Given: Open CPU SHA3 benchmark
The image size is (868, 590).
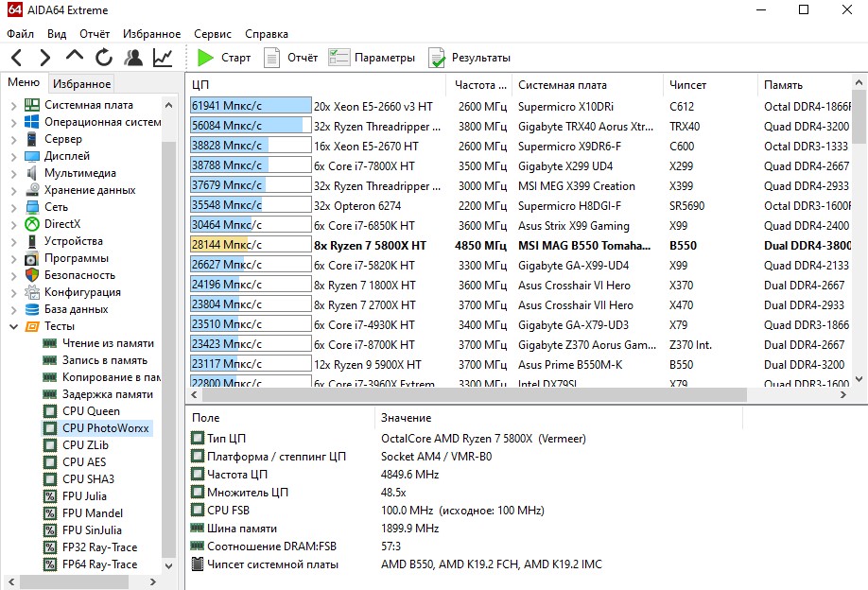Looking at the screenshot, I should coord(88,479).
